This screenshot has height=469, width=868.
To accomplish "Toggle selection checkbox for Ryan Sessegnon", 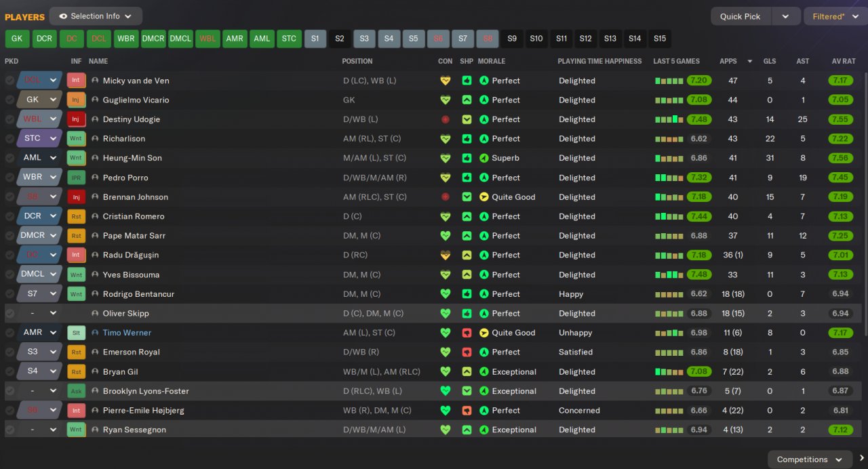I will pyautogui.click(x=9, y=430).
